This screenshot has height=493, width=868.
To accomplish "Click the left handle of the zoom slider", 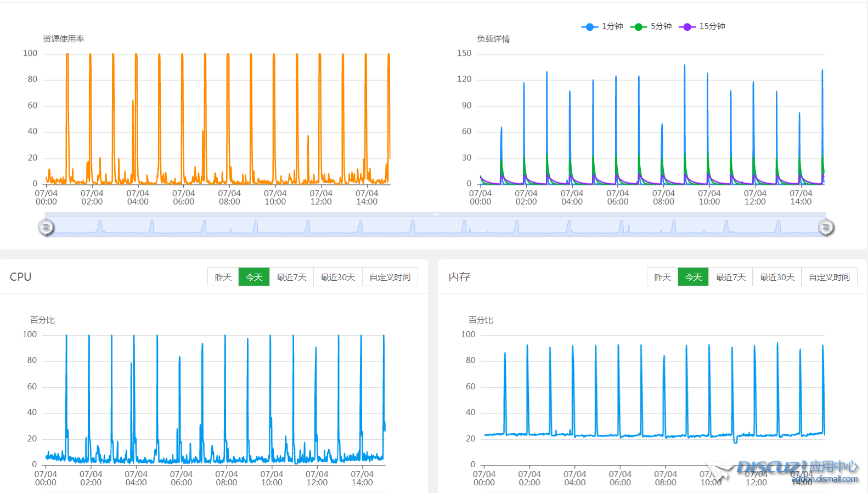I will click(46, 227).
